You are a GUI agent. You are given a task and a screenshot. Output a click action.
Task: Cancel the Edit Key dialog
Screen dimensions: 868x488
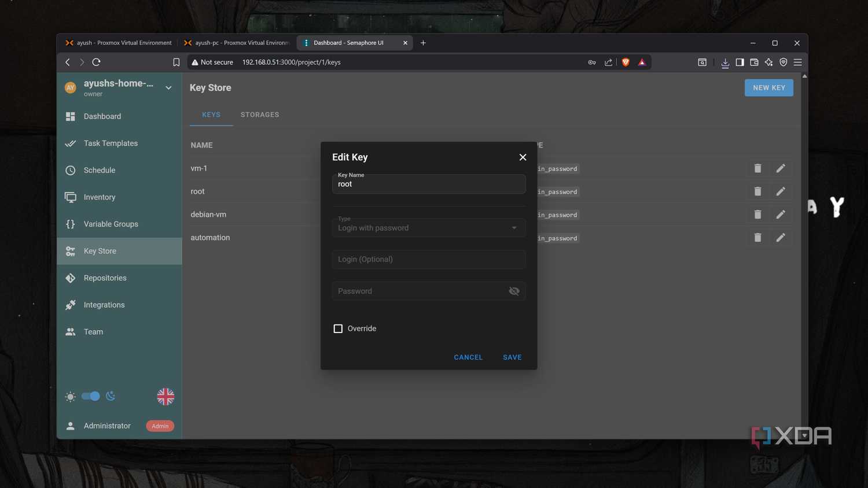click(x=468, y=357)
